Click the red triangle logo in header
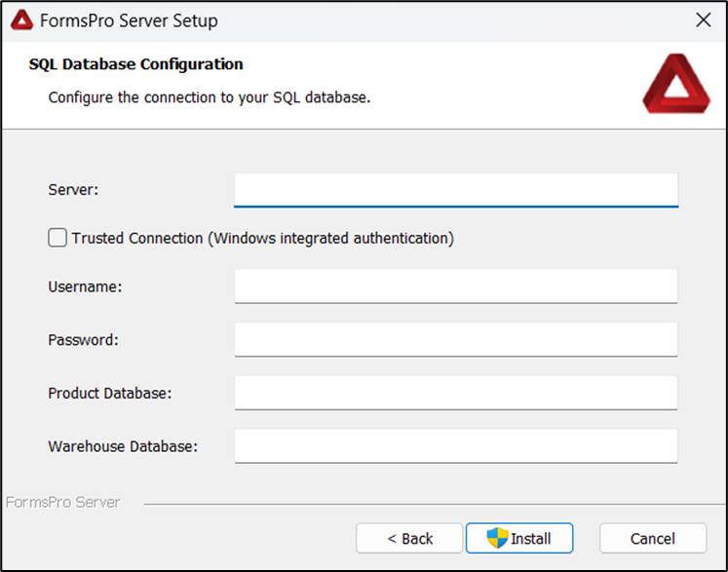The image size is (728, 572). (670, 84)
